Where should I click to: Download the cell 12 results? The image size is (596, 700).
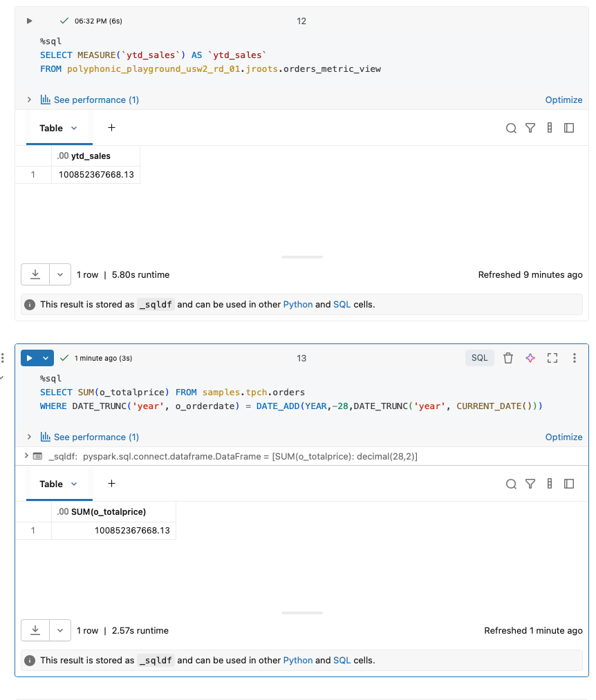(x=35, y=274)
